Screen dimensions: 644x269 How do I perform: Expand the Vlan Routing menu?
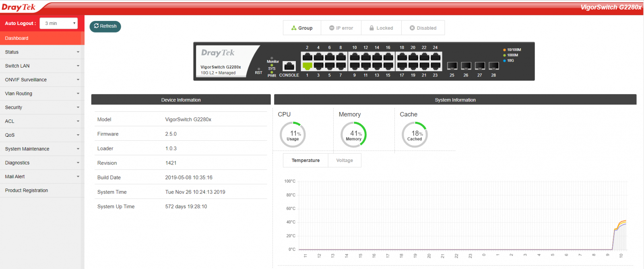point(42,94)
